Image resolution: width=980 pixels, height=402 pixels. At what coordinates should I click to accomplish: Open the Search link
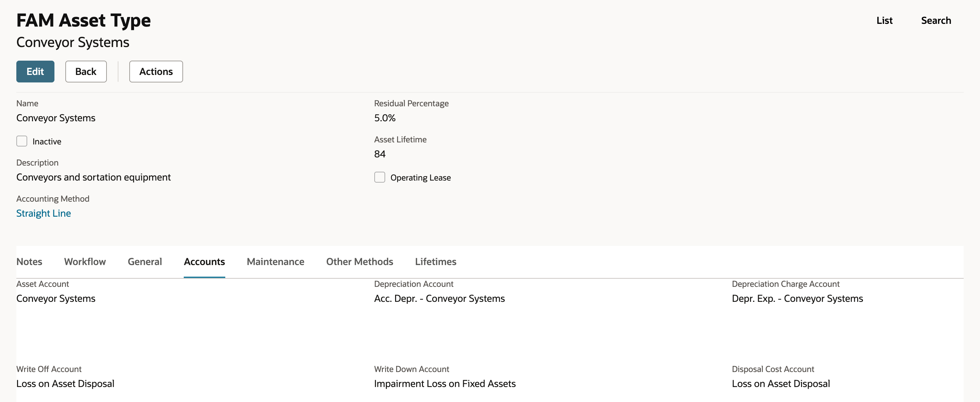pos(936,20)
